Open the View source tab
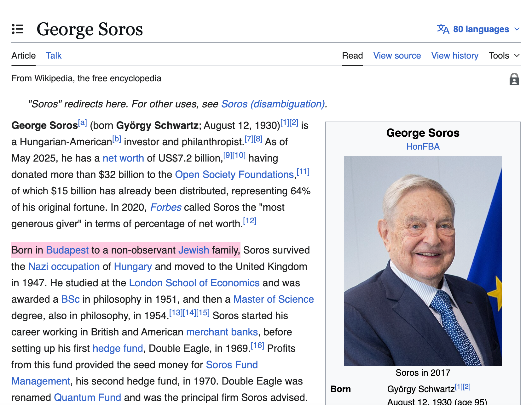Viewport: 532px width, 405px height. 397,56
